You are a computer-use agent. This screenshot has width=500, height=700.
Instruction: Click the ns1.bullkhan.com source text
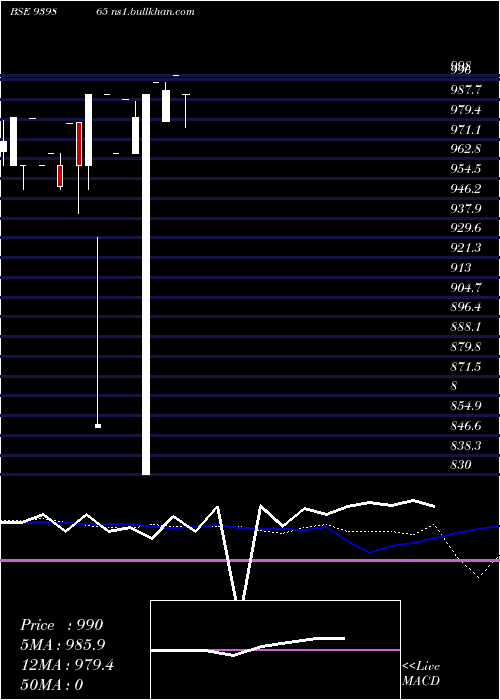click(152, 12)
